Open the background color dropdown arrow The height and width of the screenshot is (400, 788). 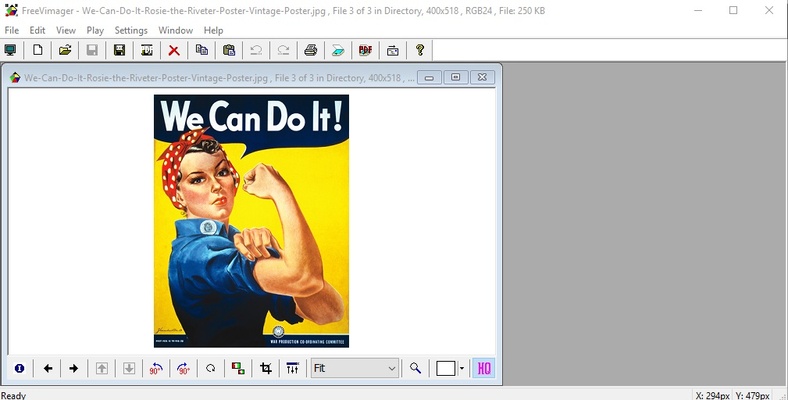(x=461, y=368)
